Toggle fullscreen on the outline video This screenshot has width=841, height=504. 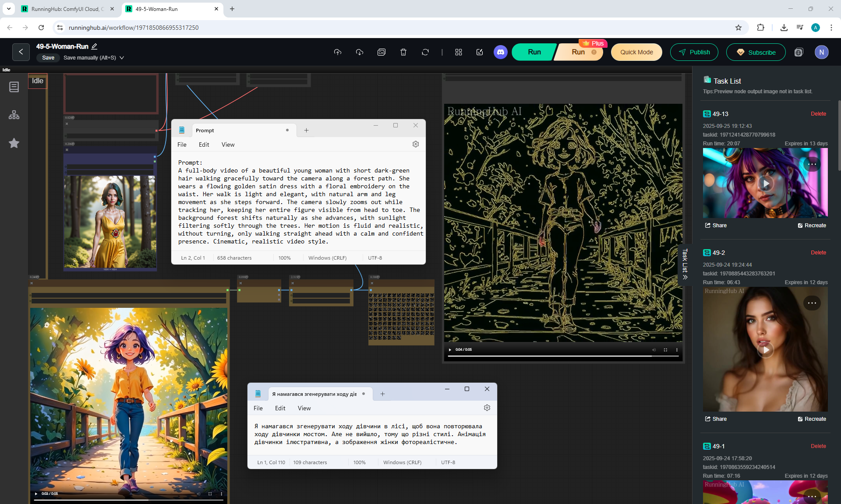[665, 350]
